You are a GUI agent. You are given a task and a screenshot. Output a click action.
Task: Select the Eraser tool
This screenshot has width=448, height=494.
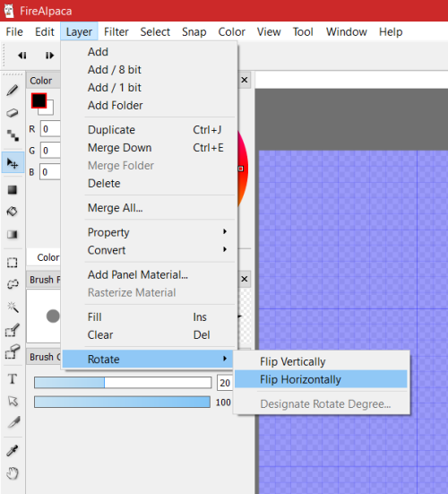click(13, 112)
